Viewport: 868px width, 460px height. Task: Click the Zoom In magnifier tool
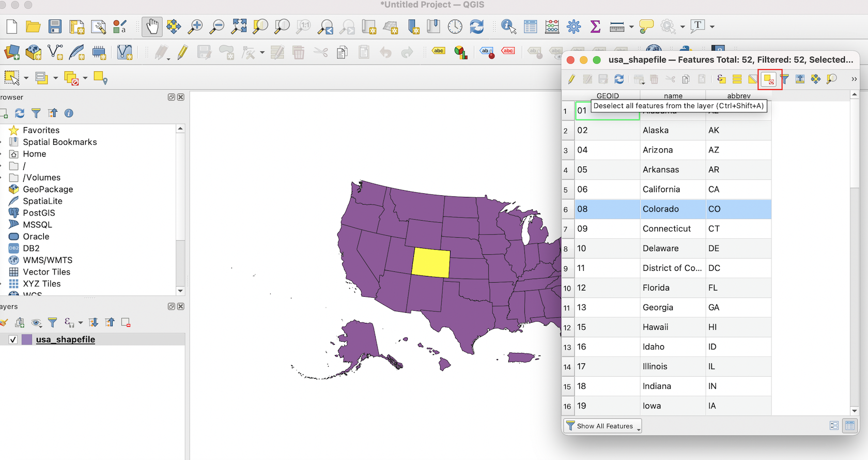click(195, 26)
